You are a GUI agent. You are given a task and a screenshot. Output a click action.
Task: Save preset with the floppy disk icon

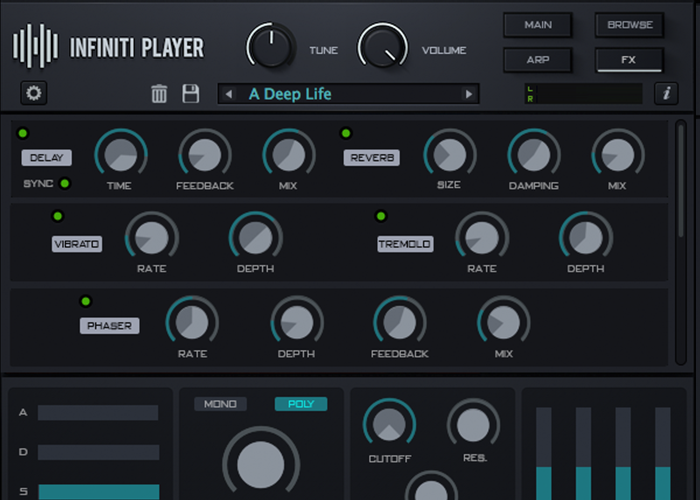[191, 94]
